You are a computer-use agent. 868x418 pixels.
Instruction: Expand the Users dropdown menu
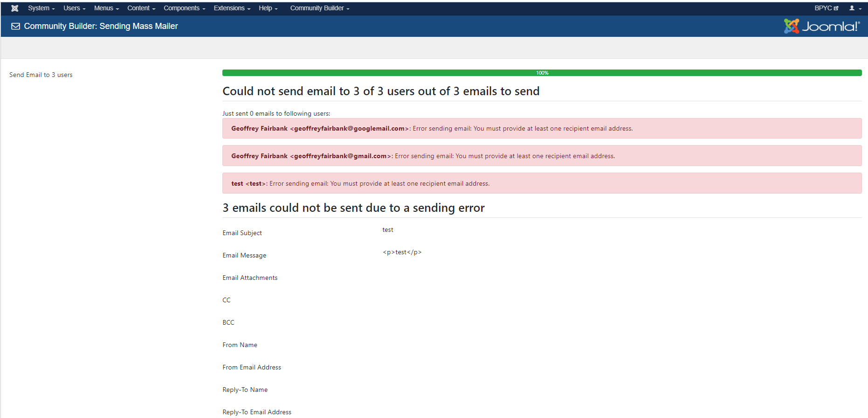click(75, 8)
